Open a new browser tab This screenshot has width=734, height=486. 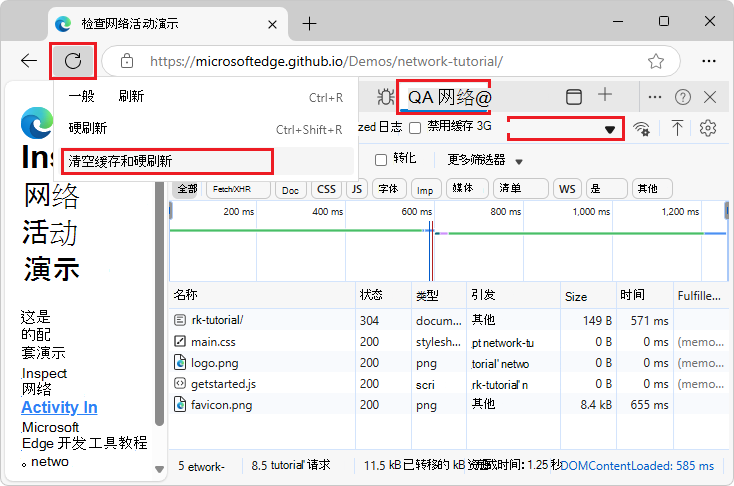309,23
